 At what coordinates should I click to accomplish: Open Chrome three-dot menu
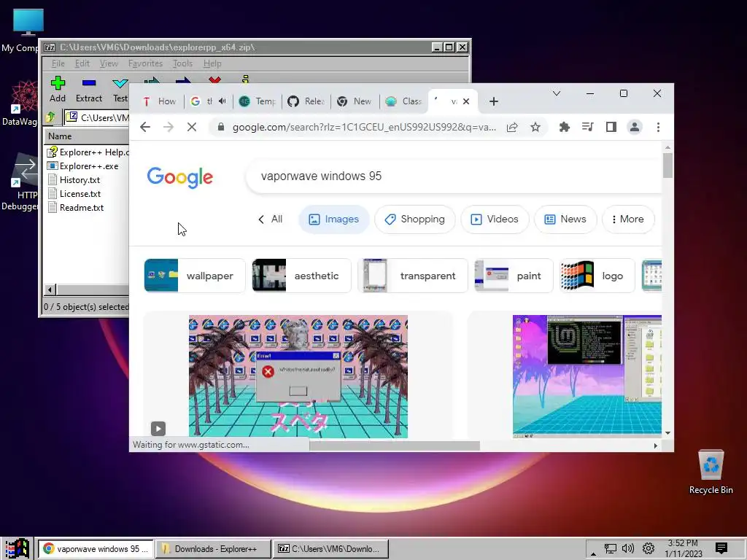click(x=658, y=127)
